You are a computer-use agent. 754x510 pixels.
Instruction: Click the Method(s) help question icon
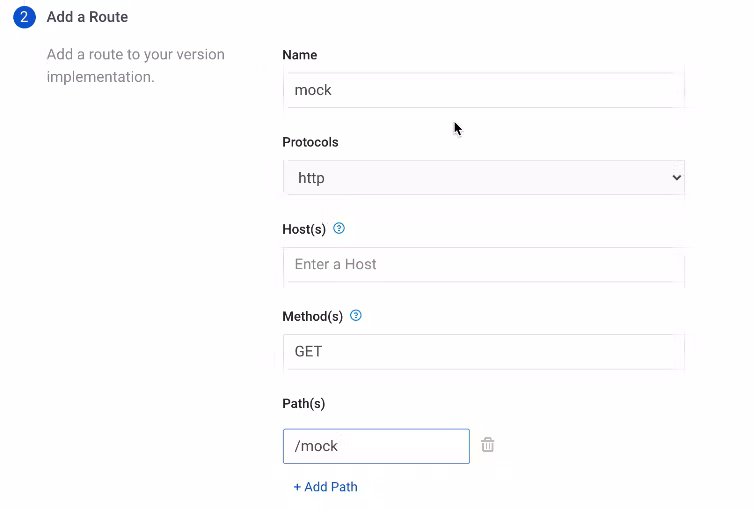356,316
